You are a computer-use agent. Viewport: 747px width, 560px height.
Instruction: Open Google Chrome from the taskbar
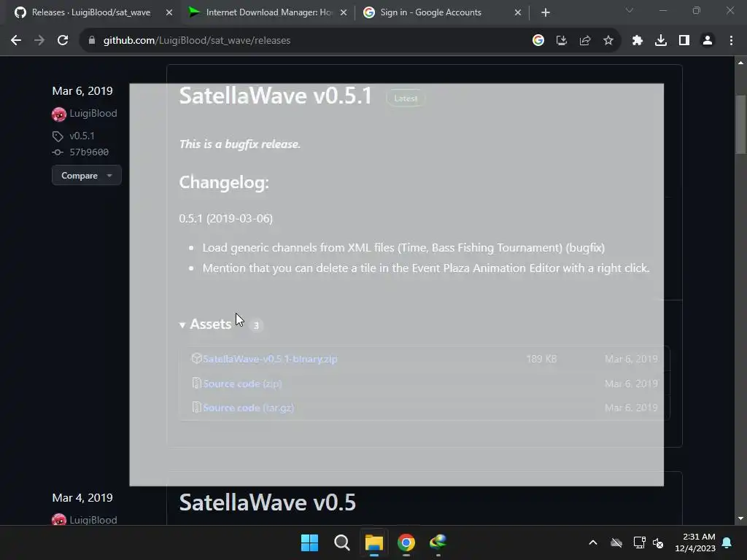pyautogui.click(x=406, y=542)
